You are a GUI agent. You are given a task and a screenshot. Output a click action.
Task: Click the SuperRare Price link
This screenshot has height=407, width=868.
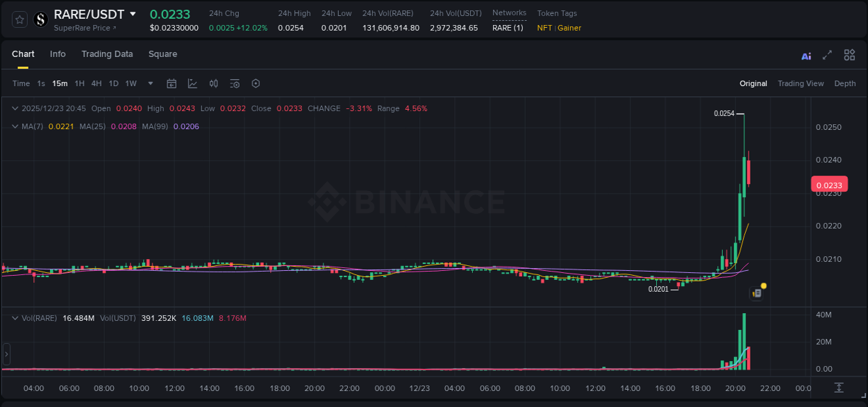[x=82, y=28]
